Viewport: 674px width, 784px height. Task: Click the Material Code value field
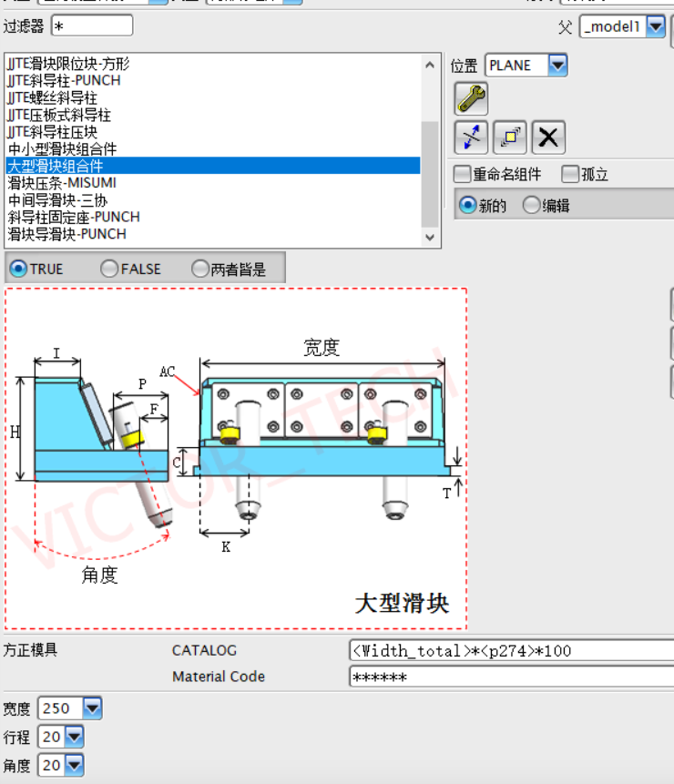[511, 677]
